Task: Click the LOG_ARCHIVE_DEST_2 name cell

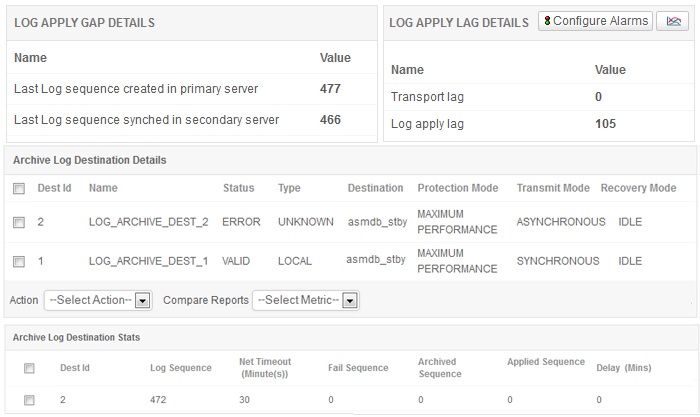Action: pos(148,222)
